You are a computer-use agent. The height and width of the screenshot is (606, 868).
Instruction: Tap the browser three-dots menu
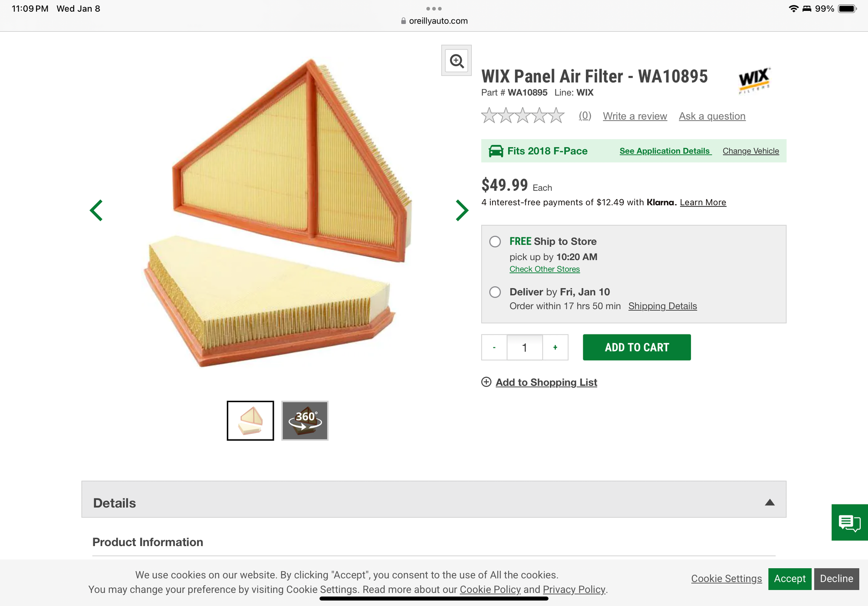(434, 9)
